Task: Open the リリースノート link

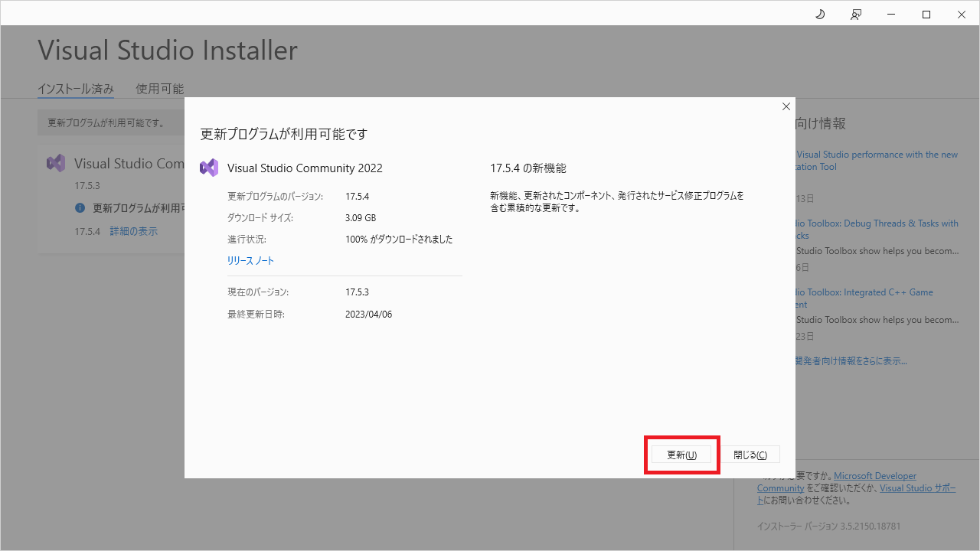Action: 250,260
